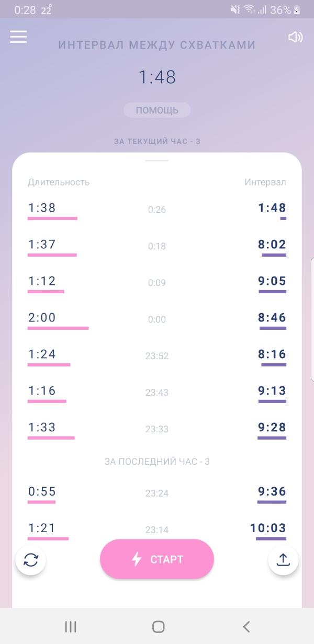Tap the Длительность column header
This screenshot has height=644, width=314.
59,182
